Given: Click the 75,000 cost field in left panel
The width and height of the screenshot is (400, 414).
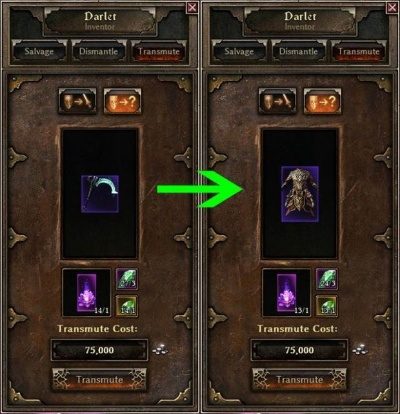Looking at the screenshot, I should [99, 350].
